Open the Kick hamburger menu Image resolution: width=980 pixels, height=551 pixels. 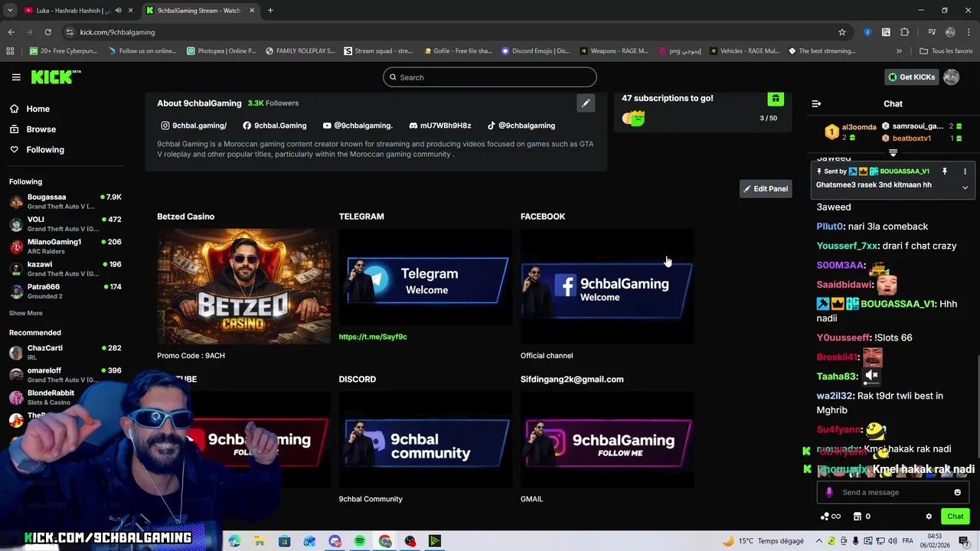(16, 77)
